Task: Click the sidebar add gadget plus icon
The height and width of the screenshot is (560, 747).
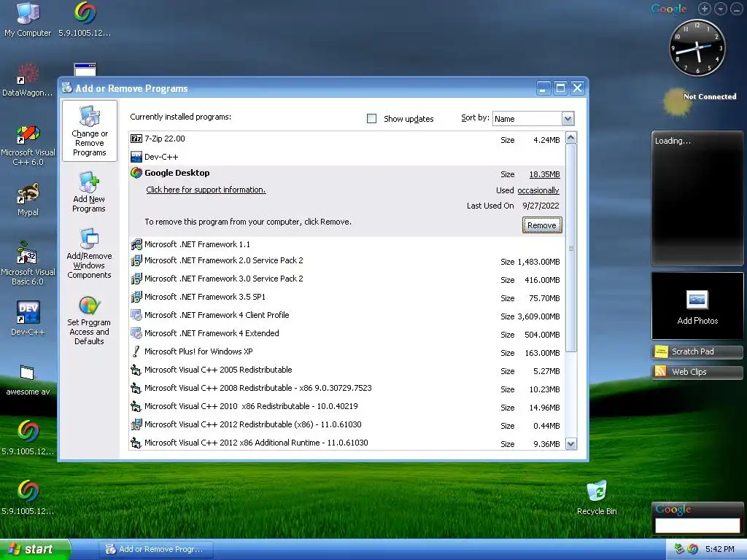Action: pyautogui.click(x=704, y=9)
